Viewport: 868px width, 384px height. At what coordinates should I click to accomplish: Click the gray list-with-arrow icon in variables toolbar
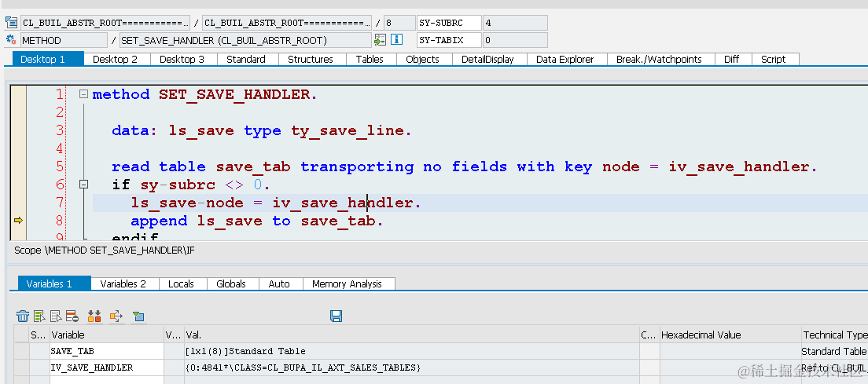point(56,316)
